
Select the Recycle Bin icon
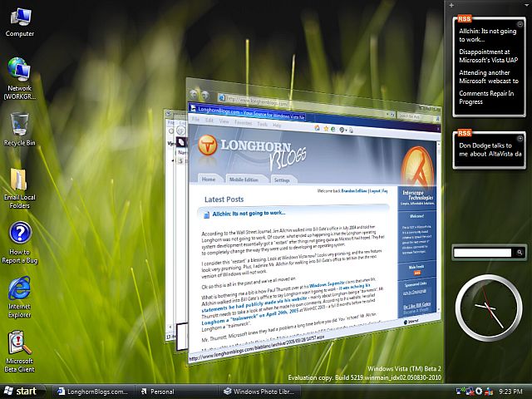click(19, 126)
